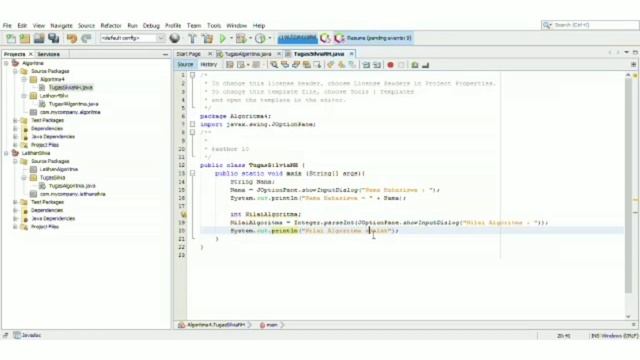This screenshot has height=360, width=640.
Task: Click the Uncomment code editor icon
Action: [x=425, y=65]
